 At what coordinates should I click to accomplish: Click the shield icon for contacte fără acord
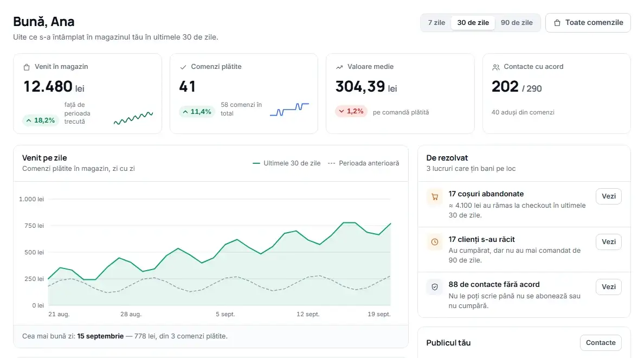tap(435, 287)
